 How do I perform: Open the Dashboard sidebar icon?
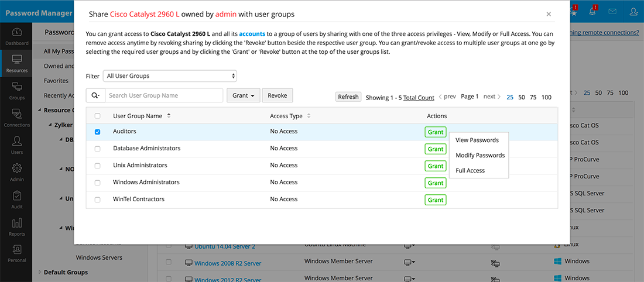pos(17,36)
